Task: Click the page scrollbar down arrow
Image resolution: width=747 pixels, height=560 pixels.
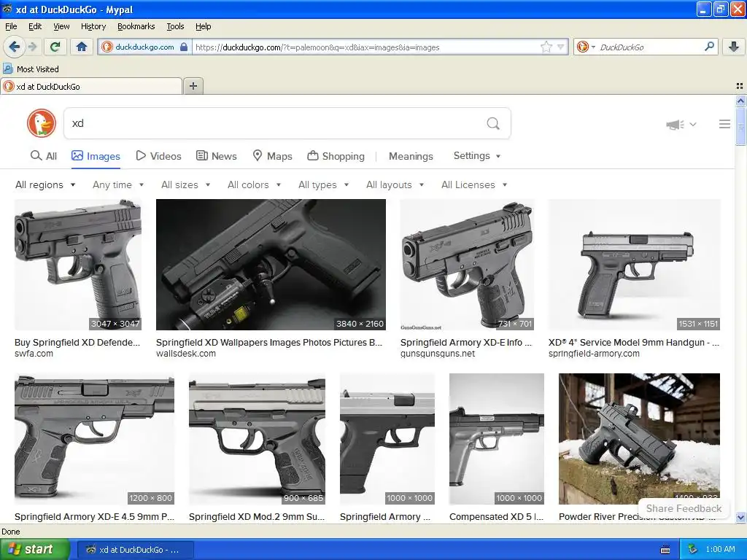Action: (x=740, y=517)
